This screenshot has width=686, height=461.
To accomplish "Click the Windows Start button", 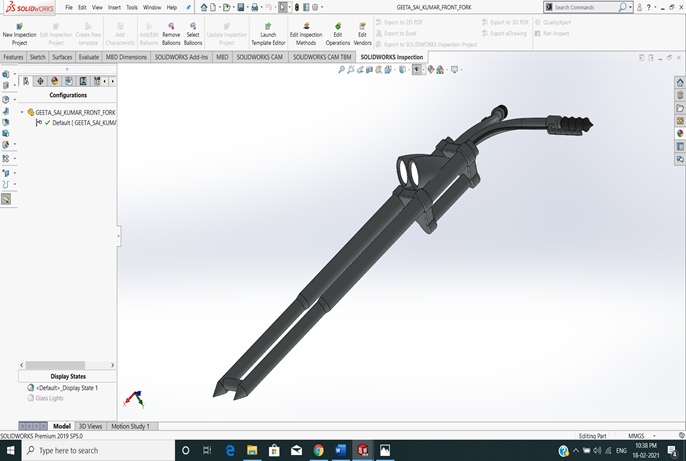I will (10, 451).
